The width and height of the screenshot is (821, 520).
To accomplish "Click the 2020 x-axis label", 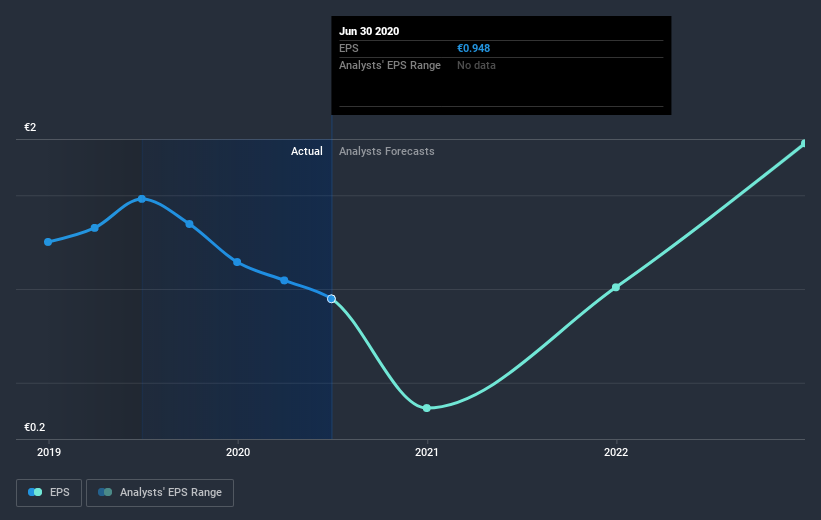I will 238,452.
